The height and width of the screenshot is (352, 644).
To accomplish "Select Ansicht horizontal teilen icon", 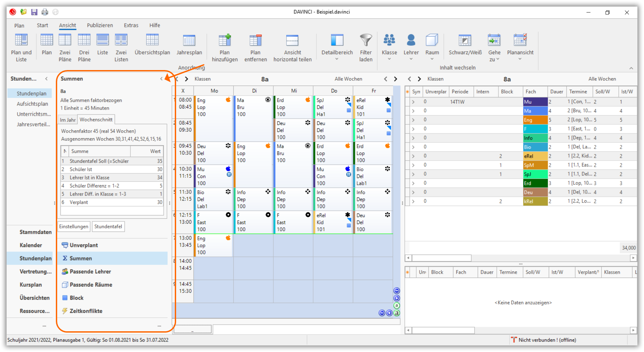I will point(292,41).
